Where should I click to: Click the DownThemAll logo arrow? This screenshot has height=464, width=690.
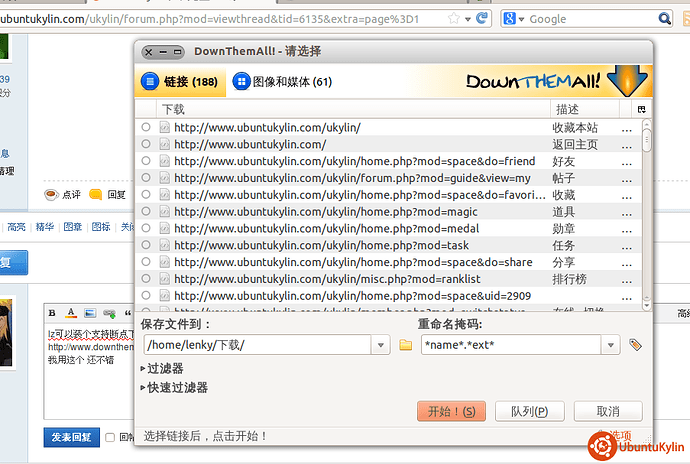(x=627, y=81)
